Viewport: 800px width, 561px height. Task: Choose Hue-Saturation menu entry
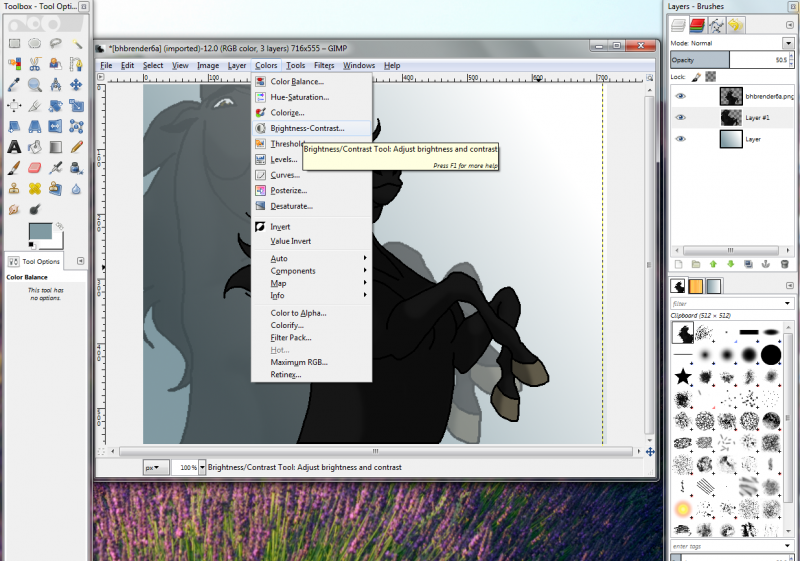[312, 97]
